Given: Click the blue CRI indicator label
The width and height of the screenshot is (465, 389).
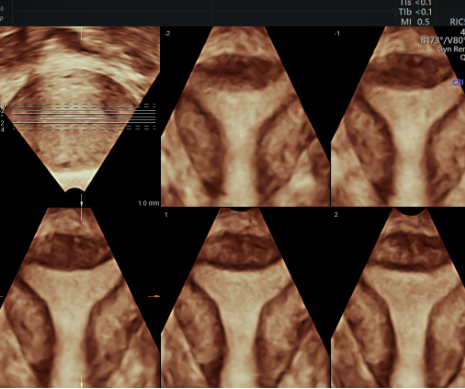Looking at the screenshot, I should [458, 82].
